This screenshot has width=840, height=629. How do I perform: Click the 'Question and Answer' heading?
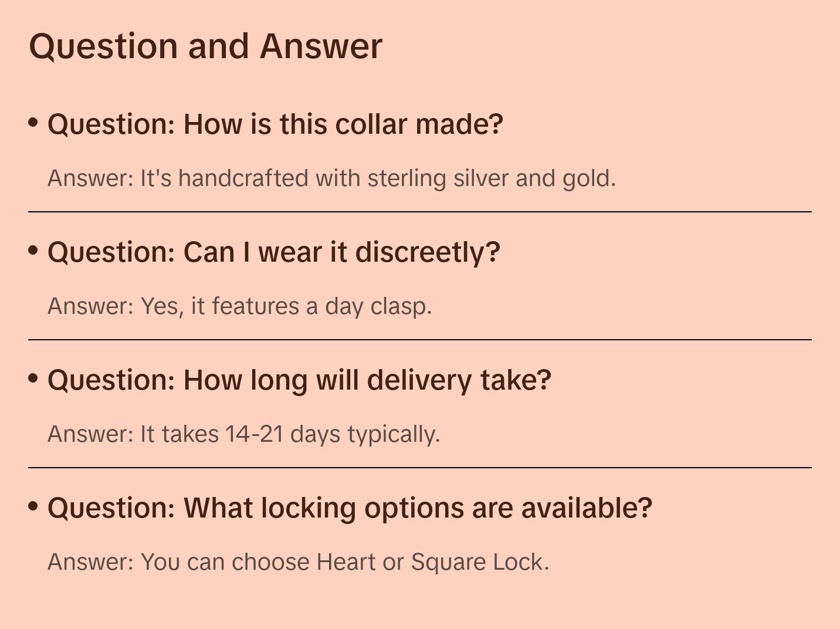(x=205, y=46)
